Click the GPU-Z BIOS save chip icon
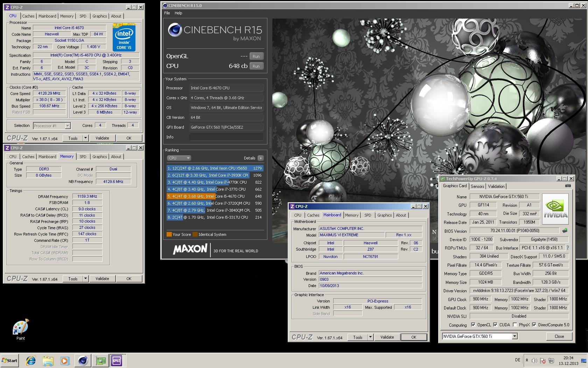 [x=565, y=231]
